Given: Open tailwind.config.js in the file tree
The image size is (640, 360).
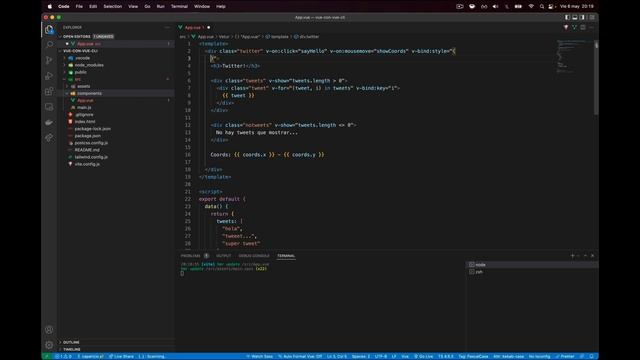Looking at the screenshot, I should [x=91, y=157].
